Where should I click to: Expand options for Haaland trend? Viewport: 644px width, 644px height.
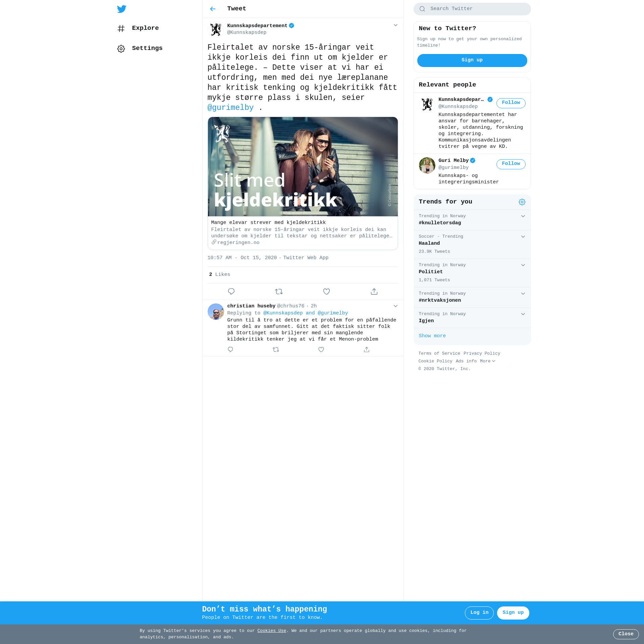[x=523, y=237]
